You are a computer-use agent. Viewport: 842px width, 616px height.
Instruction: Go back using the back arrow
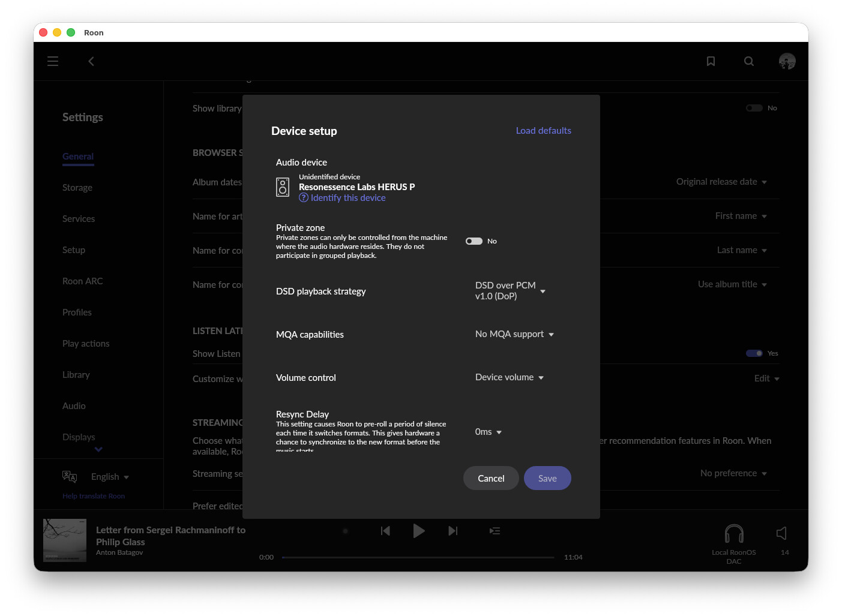(x=91, y=61)
